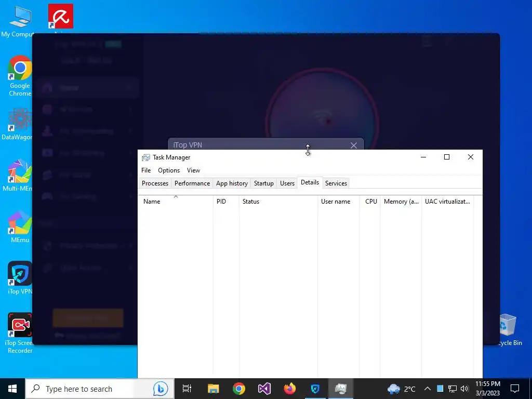Sort details by User name column
This screenshot has width=532, height=399.
tap(338, 202)
